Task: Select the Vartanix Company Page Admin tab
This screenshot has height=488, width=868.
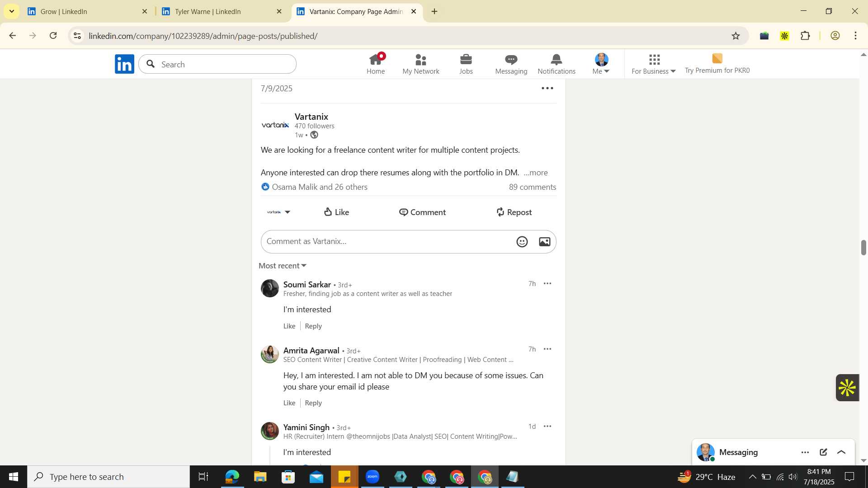Action: click(356, 11)
